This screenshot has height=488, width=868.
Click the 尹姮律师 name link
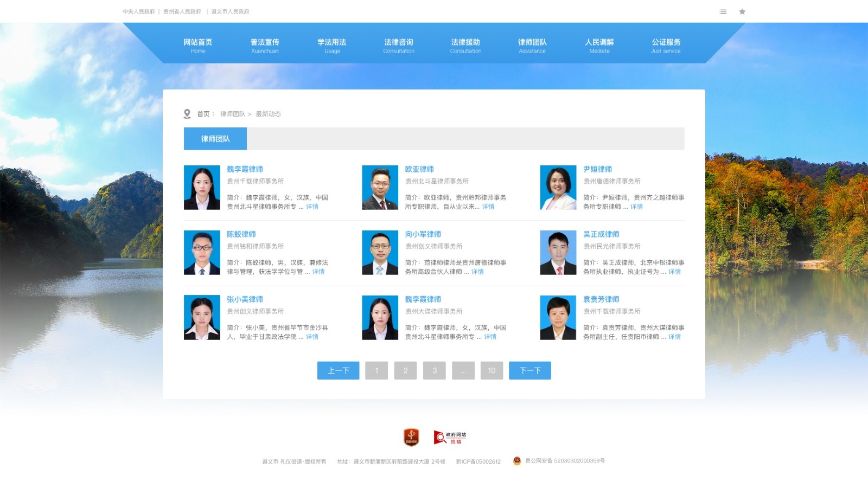click(x=597, y=169)
